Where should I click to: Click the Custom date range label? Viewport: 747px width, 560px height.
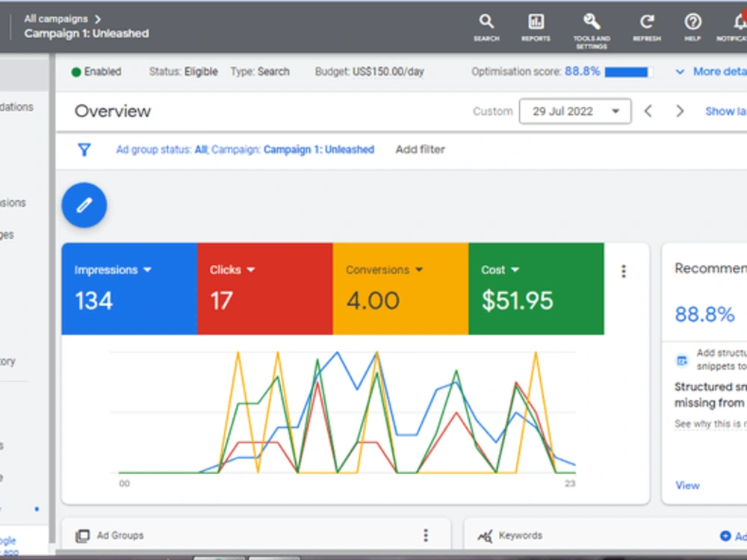pyautogui.click(x=492, y=111)
